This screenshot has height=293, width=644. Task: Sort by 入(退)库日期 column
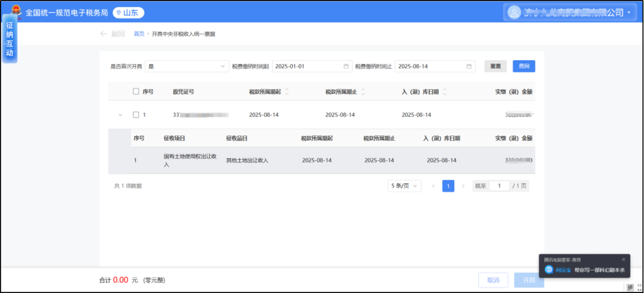point(445,92)
